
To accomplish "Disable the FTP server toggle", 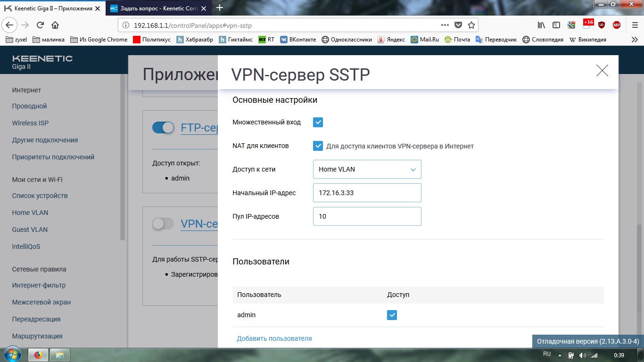I will [x=163, y=128].
